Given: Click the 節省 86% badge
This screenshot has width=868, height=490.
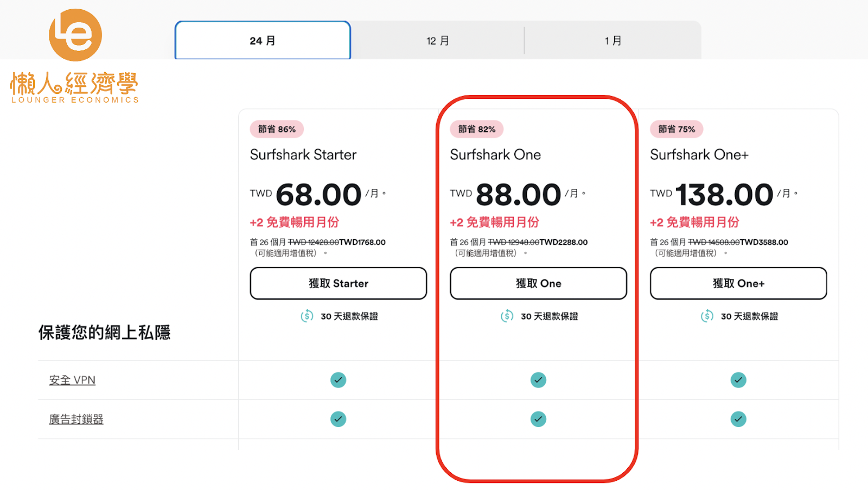Looking at the screenshot, I should (x=277, y=129).
